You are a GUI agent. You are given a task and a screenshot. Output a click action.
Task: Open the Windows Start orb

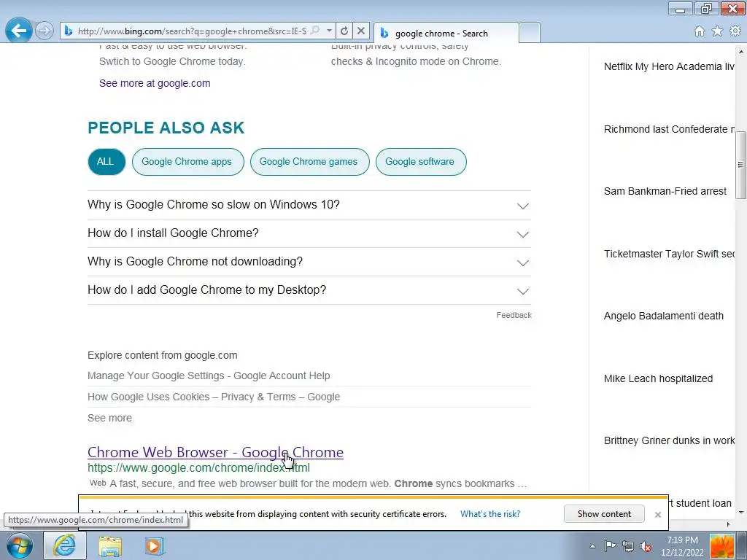pyautogui.click(x=20, y=545)
